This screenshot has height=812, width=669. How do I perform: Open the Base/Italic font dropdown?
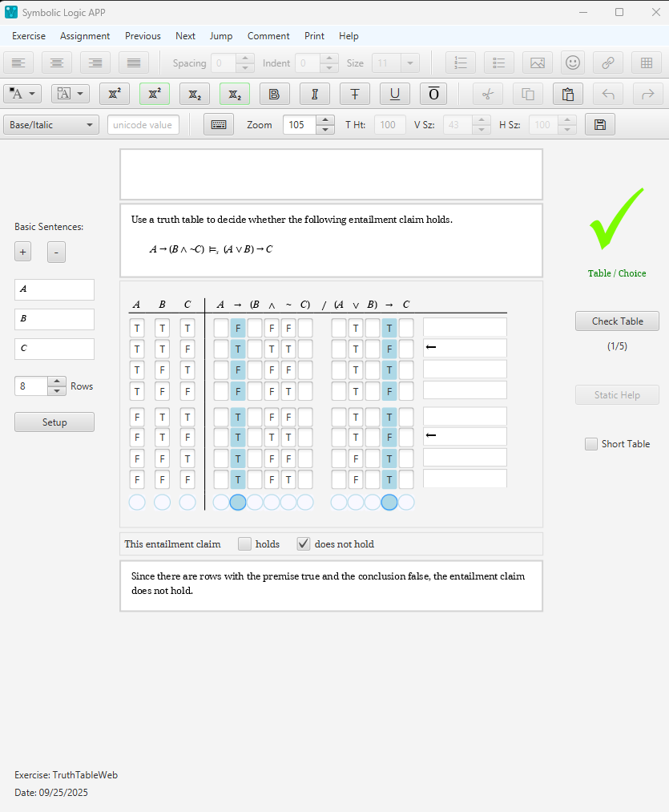51,124
